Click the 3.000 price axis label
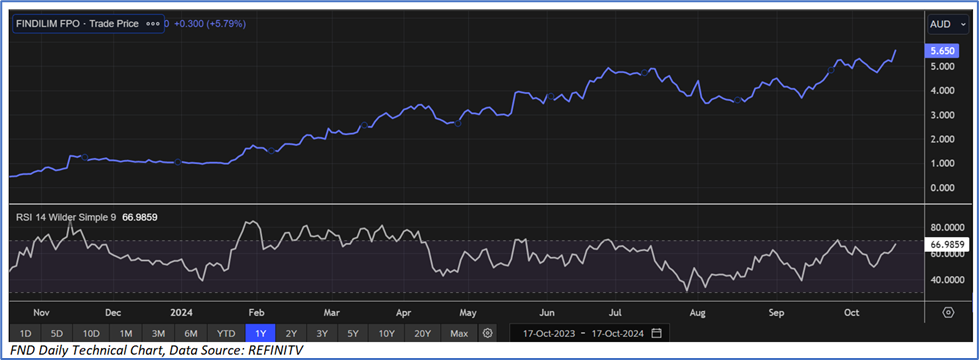 point(942,115)
